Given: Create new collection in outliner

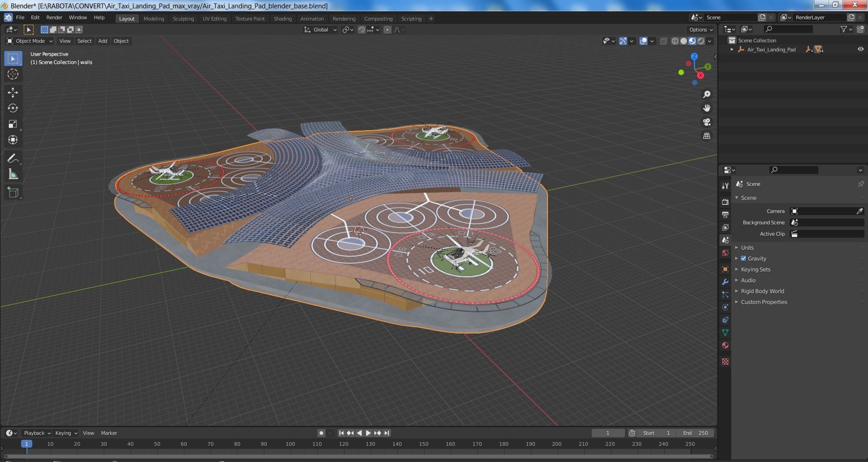Looking at the screenshot, I should point(860,29).
